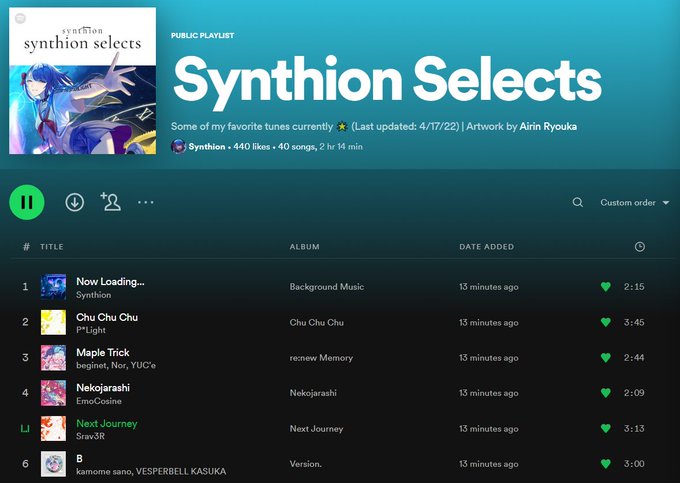
Task: Open the re:new Memory album
Action: 321,358
